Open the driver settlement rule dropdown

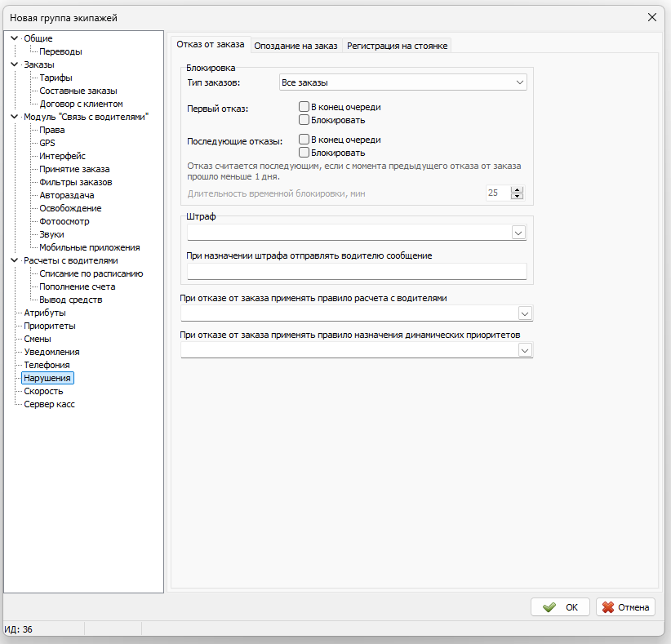525,313
